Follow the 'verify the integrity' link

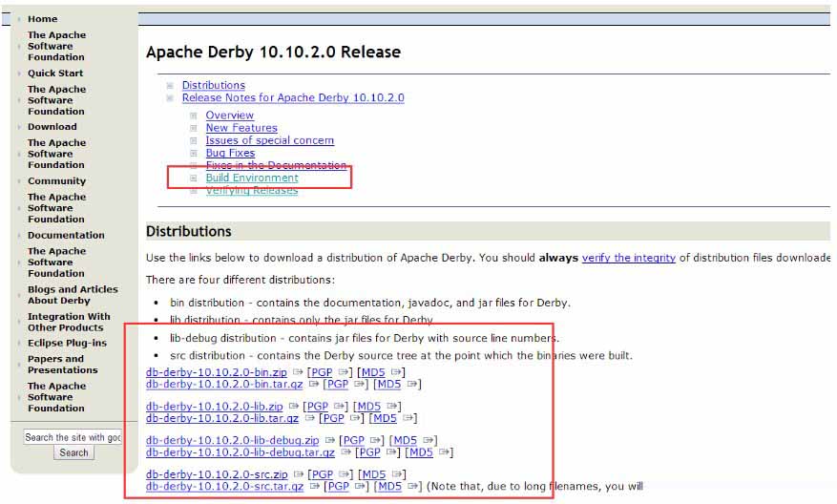[628, 258]
